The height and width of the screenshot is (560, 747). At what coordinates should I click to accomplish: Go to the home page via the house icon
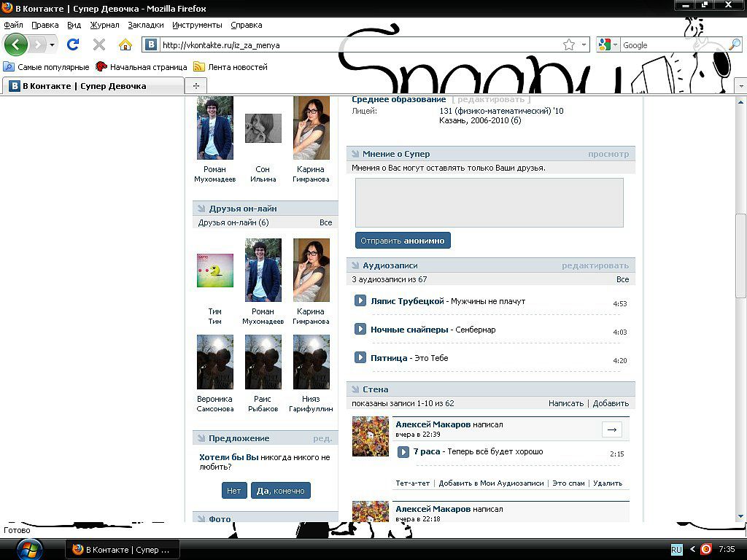click(125, 44)
